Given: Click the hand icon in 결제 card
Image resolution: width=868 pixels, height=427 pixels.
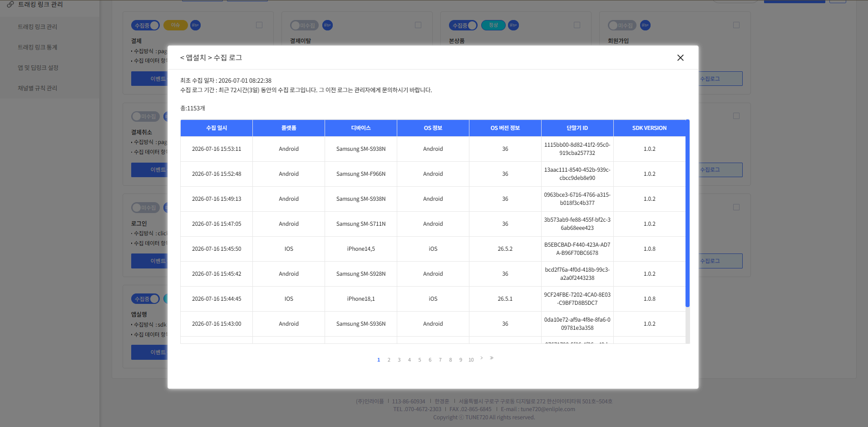Looking at the screenshot, I should point(195,25).
